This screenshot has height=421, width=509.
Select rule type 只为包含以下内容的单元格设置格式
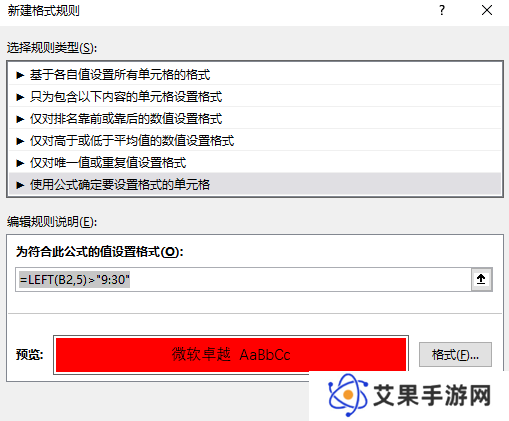(x=255, y=97)
